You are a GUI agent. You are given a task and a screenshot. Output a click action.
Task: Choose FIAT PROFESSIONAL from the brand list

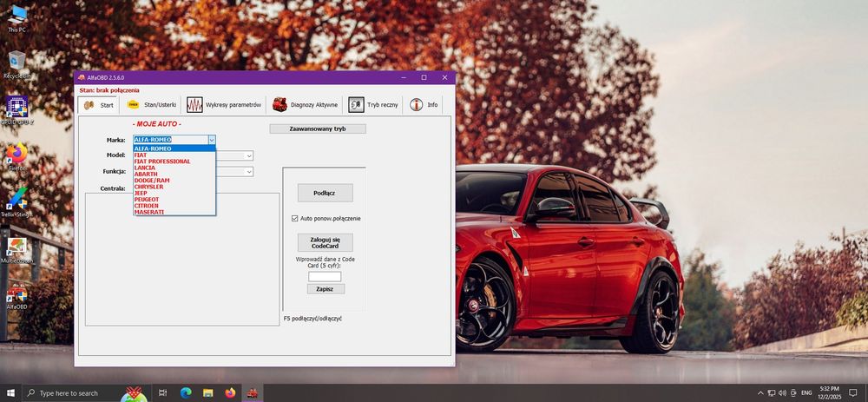(174, 161)
